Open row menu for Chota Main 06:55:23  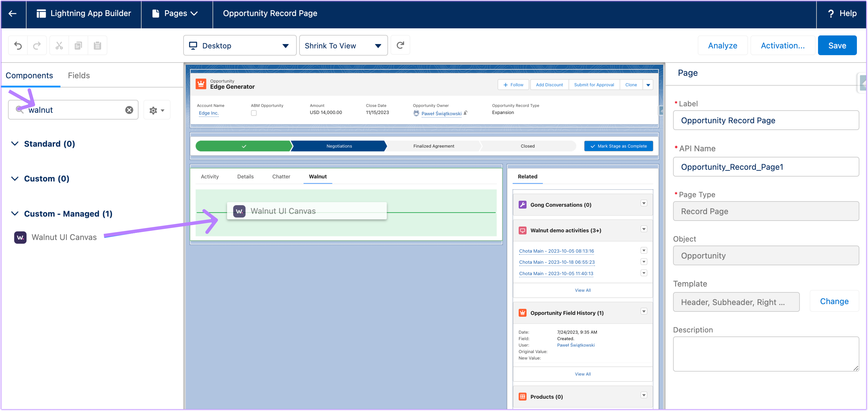(644, 262)
